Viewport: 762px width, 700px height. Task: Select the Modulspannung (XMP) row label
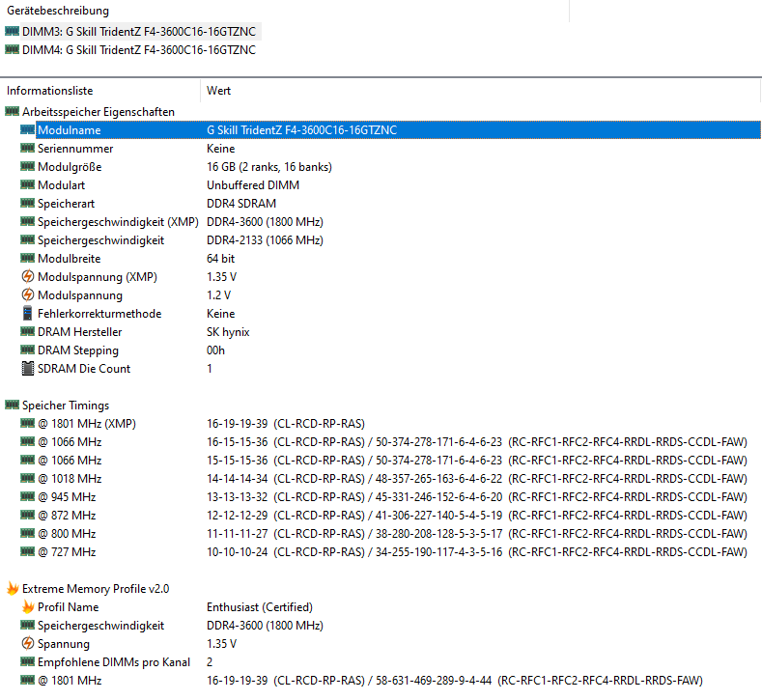coord(98,277)
